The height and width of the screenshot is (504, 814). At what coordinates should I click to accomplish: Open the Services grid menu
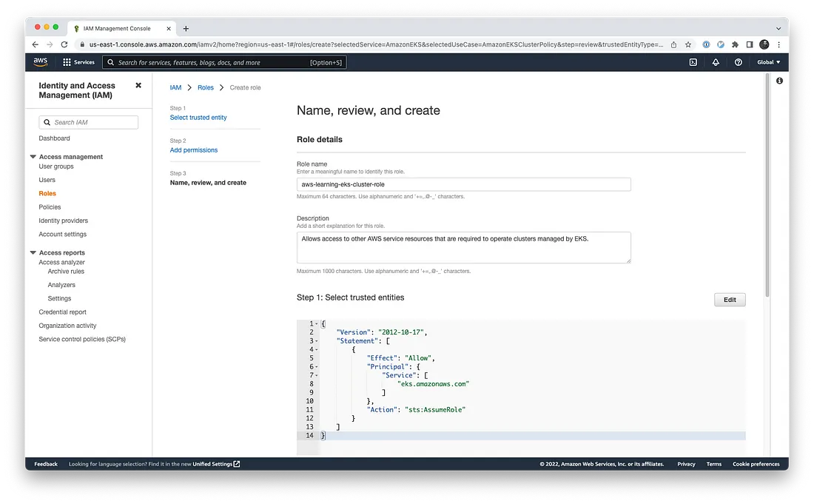pyautogui.click(x=78, y=62)
